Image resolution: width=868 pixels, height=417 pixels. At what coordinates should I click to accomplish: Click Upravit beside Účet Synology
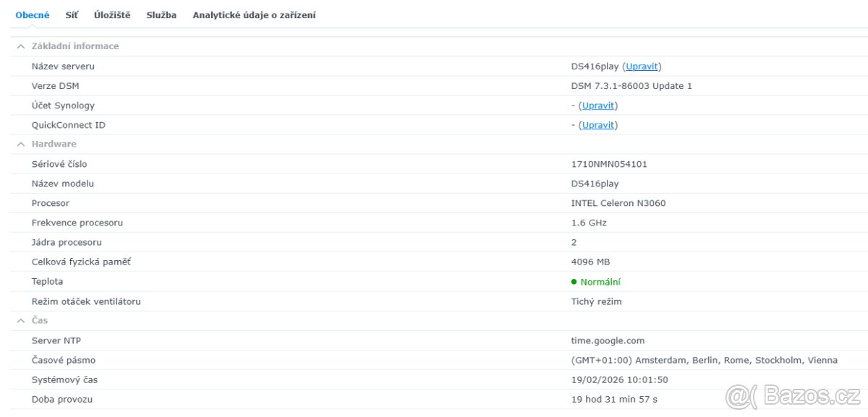click(597, 105)
